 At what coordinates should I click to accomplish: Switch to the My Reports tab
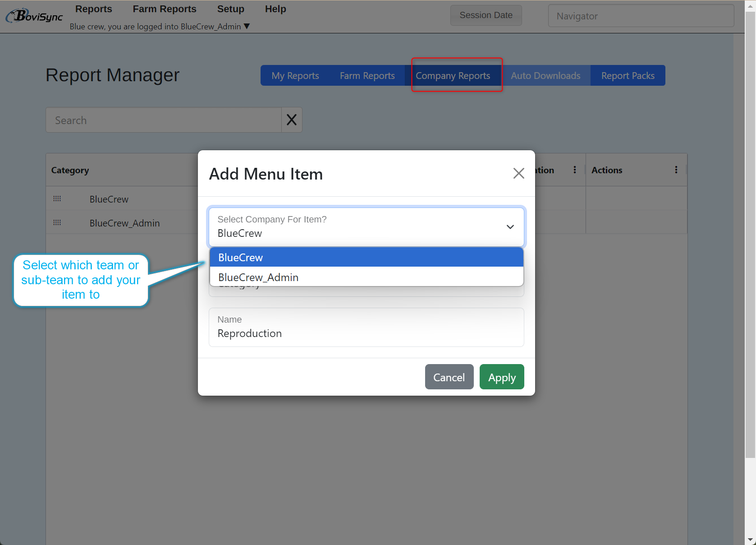pyautogui.click(x=295, y=75)
